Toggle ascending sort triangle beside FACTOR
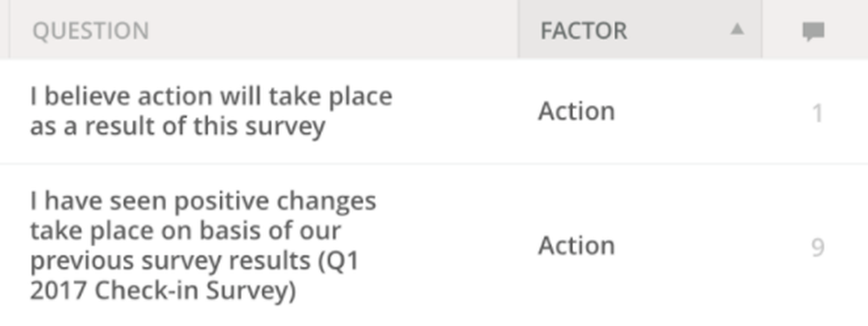Screen dimensions: 868x326 [x=737, y=29]
